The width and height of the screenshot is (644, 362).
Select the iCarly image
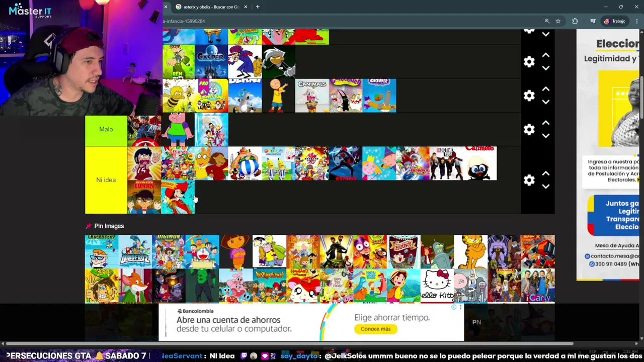538,286
